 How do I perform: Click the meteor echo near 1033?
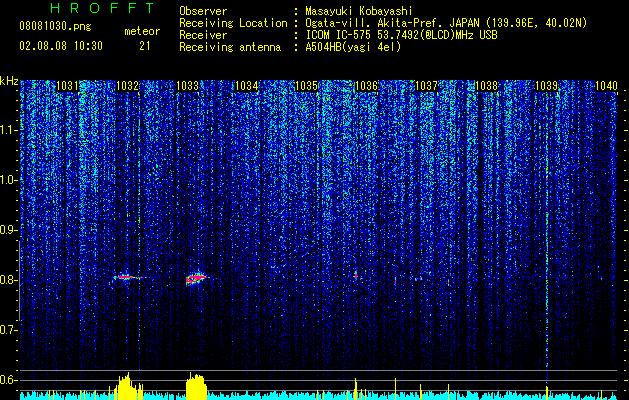196,278
